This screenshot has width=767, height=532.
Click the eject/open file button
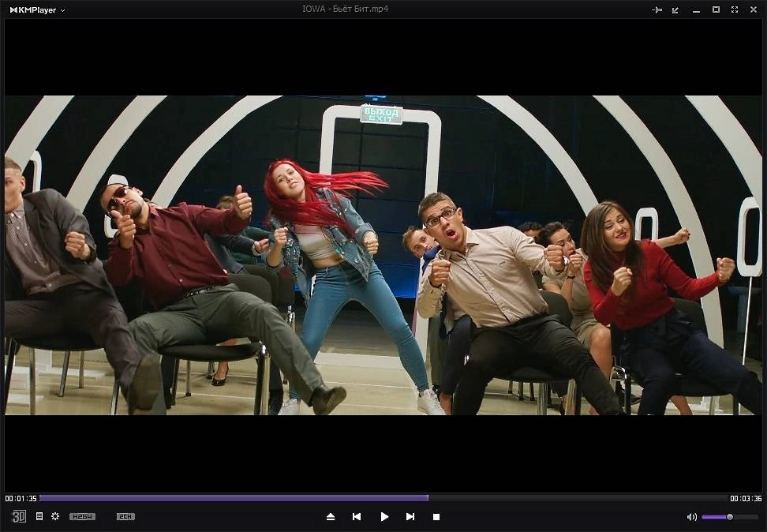pyautogui.click(x=331, y=517)
